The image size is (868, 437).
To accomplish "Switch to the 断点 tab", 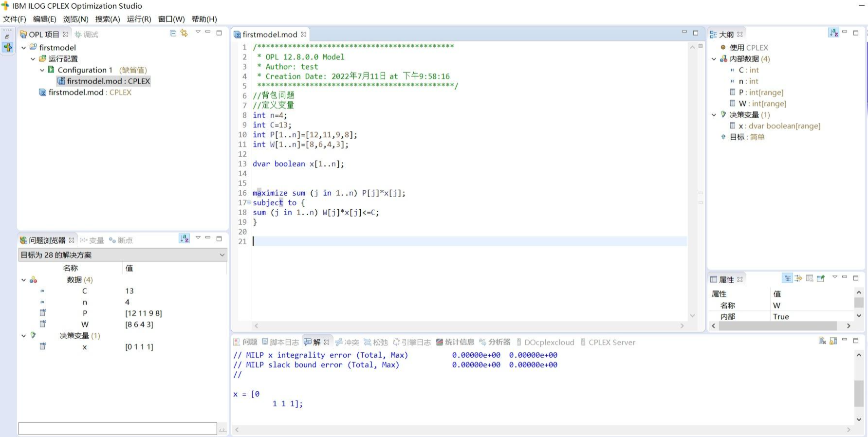I will 121,240.
